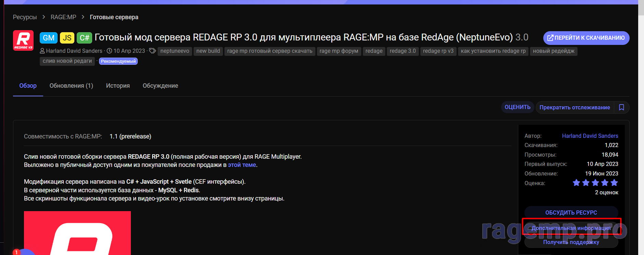Click the ПЕРЕЙТИ К СКАЧИВАНИЮ button
Viewport: 644px width, 255px height.
(x=586, y=38)
